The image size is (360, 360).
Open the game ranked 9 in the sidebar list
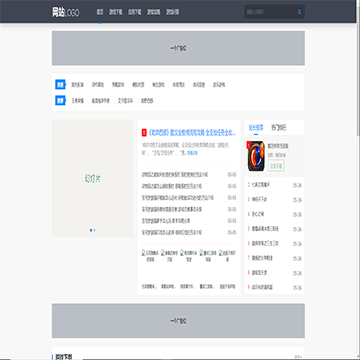262,287
